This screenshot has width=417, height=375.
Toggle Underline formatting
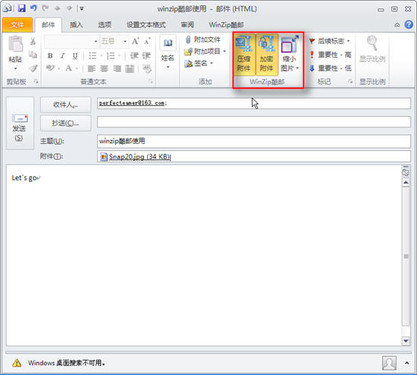[75, 56]
